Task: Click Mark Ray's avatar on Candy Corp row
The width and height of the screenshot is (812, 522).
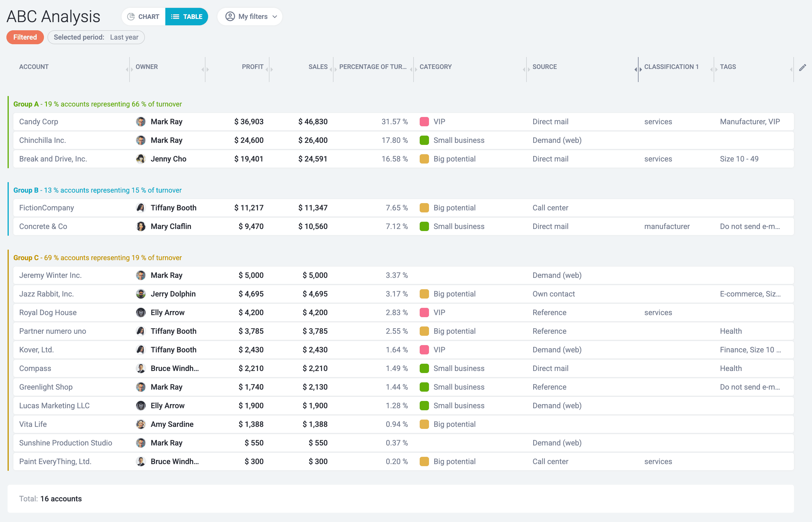Action: 141,121
